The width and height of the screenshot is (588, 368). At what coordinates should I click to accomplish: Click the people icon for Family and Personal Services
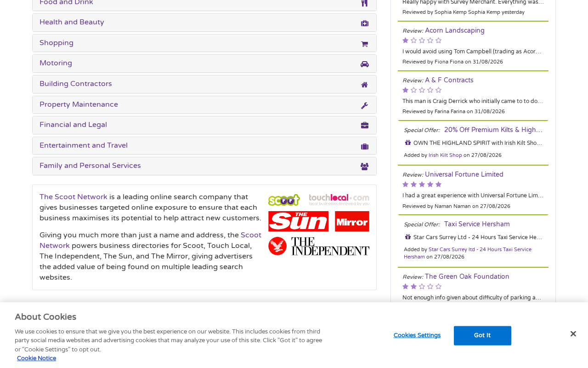pos(364,167)
